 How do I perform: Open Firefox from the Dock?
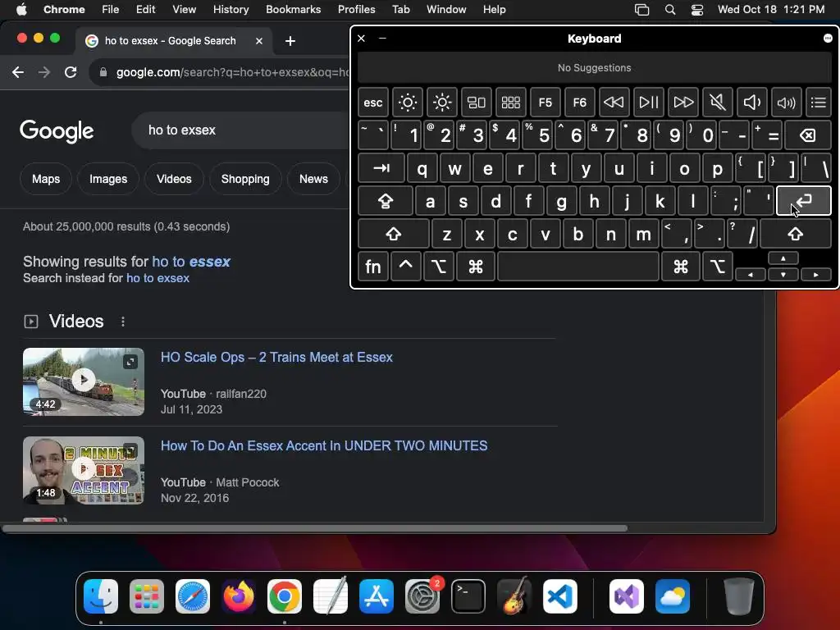239,596
